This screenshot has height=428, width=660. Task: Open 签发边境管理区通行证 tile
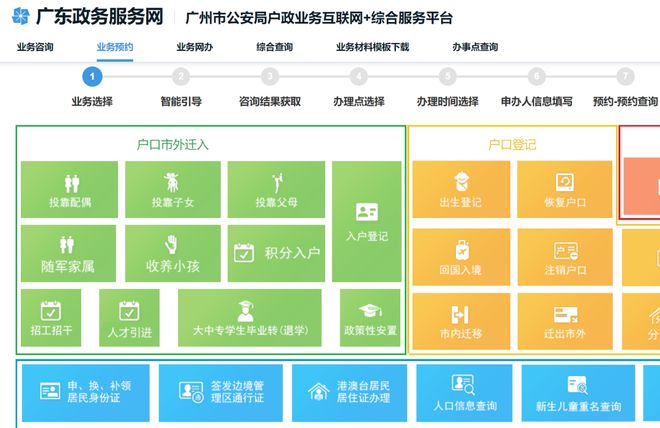(x=221, y=393)
